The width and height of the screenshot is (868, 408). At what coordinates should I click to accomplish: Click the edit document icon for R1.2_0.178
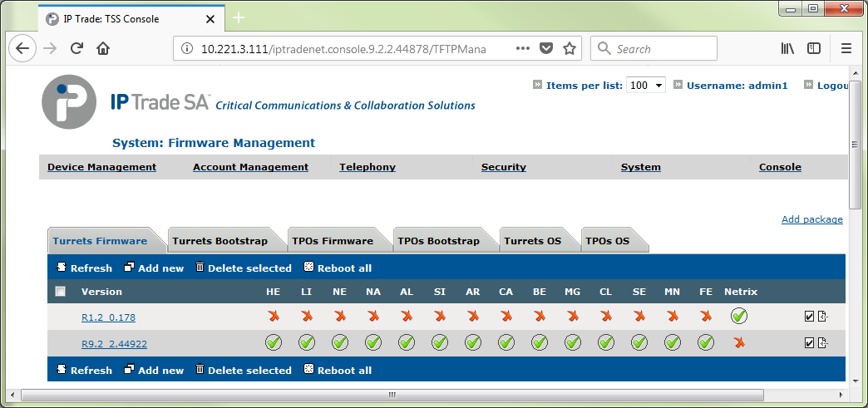pyautogui.click(x=823, y=316)
